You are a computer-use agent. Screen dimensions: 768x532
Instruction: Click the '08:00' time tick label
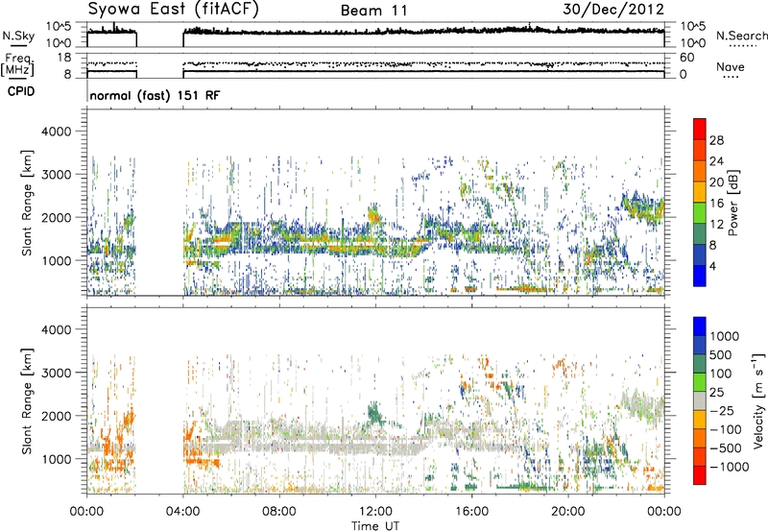pyautogui.click(x=279, y=512)
